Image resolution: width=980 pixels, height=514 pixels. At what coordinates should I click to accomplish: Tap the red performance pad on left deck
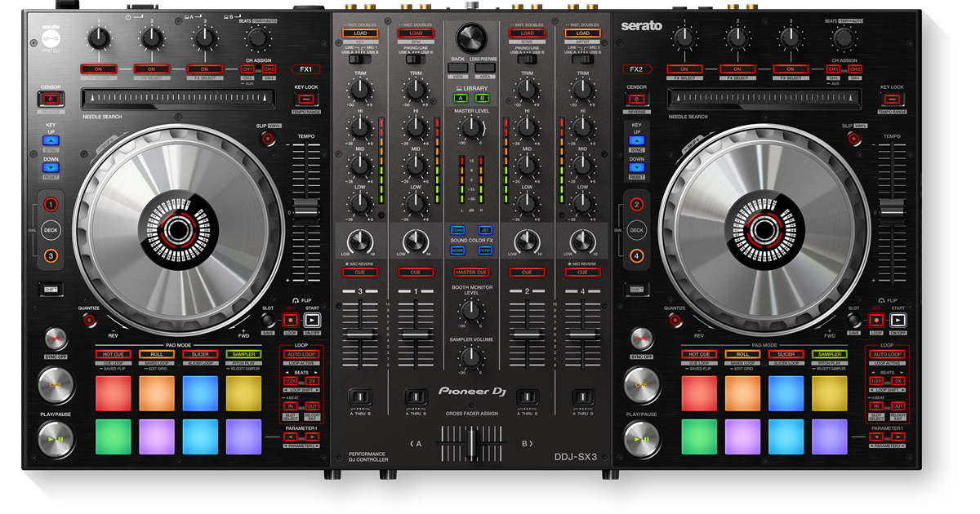(x=113, y=393)
